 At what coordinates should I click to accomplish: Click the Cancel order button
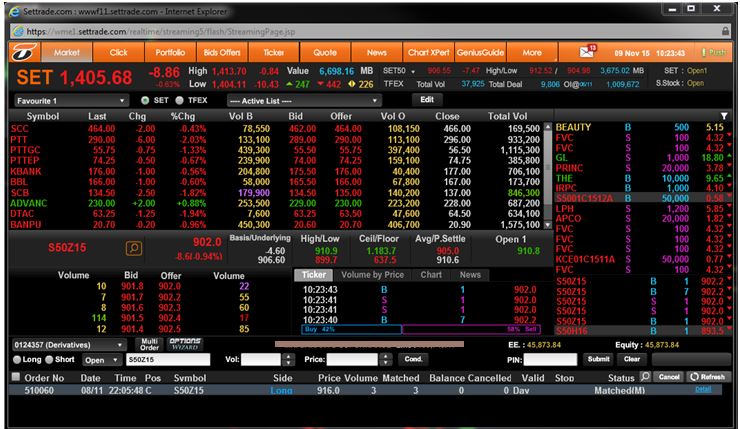pyautogui.click(x=669, y=377)
